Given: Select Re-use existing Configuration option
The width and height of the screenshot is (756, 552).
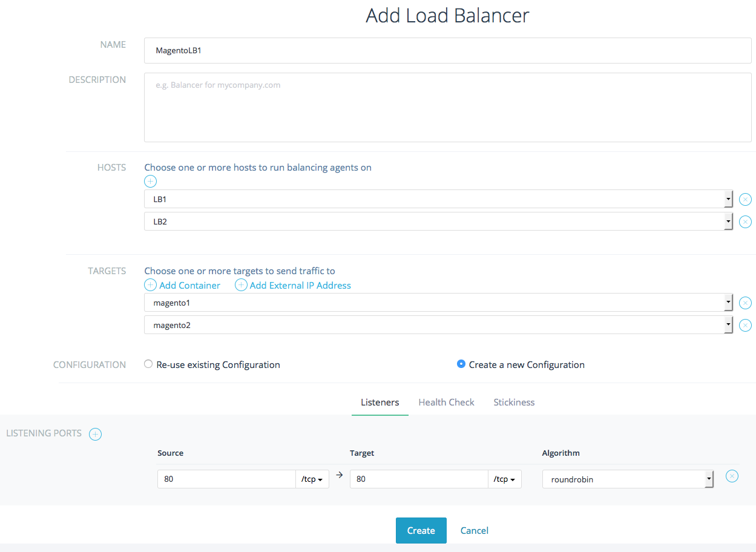Looking at the screenshot, I should [148, 364].
